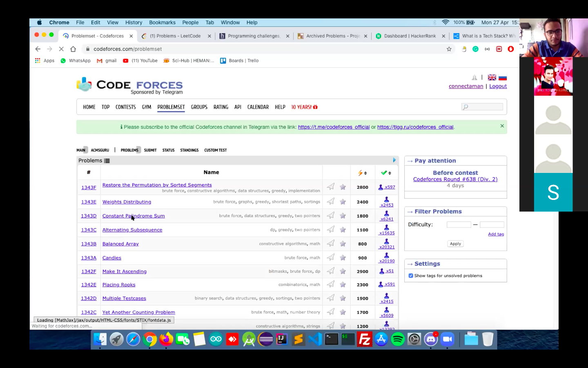Click the Add tag link
The image size is (588, 368).
pyautogui.click(x=496, y=234)
